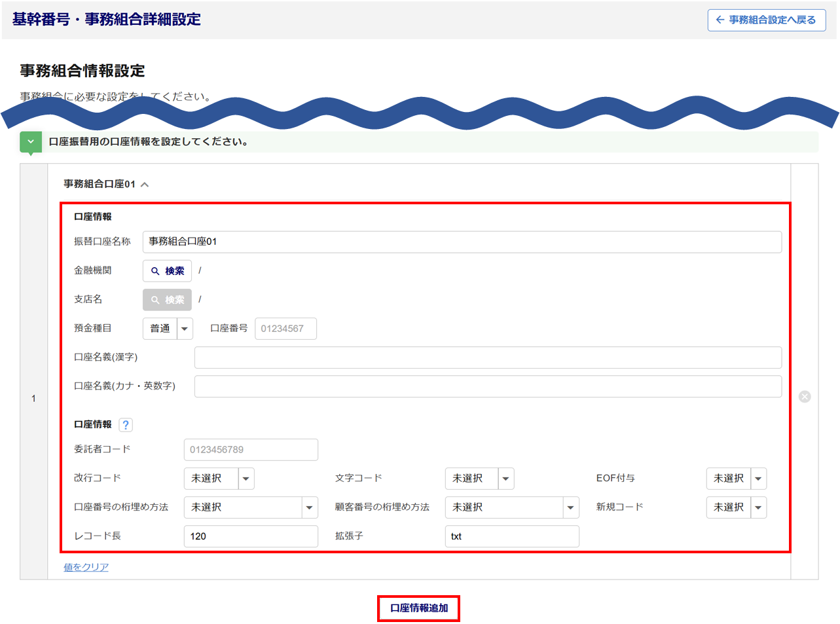Click the 口座情報追加 button

point(419,608)
